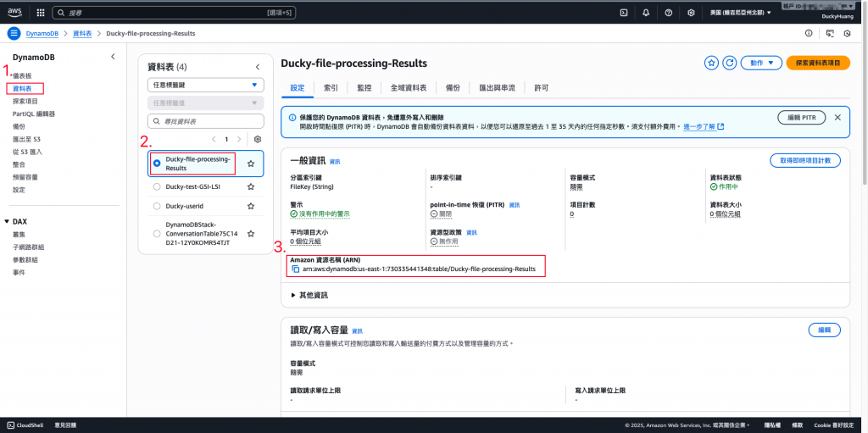Star the Ducky-file-processing-Results table in list
This screenshot has height=433, width=868.
251,164
